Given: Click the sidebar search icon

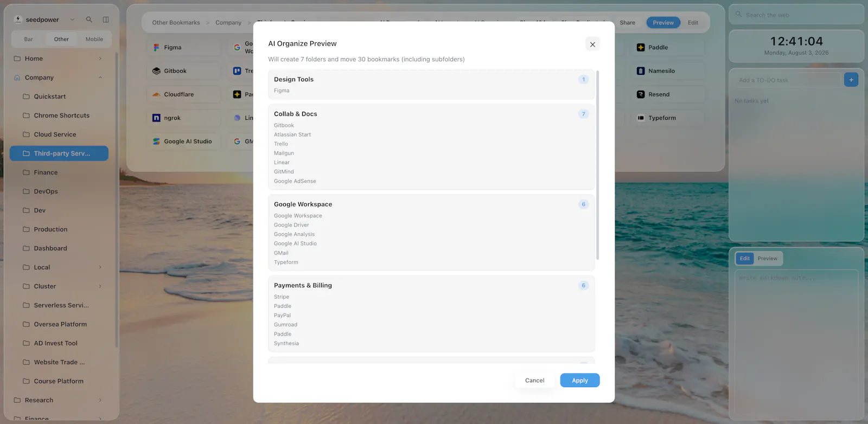Looking at the screenshot, I should [89, 20].
